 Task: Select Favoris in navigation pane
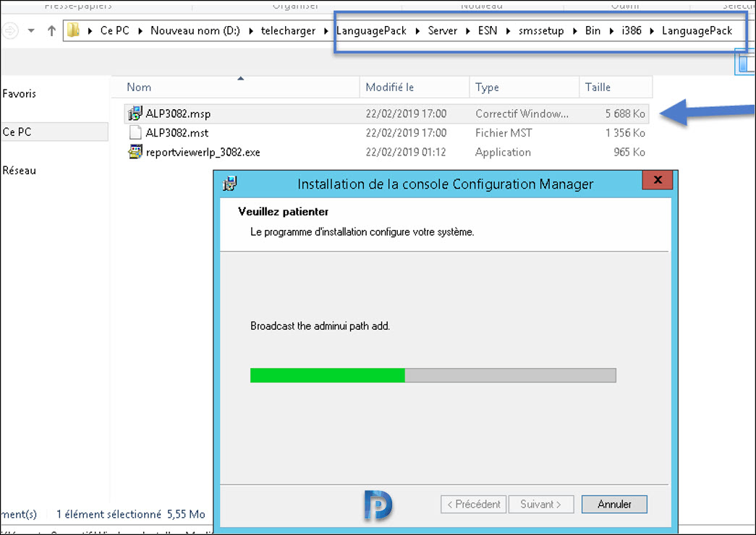[20, 93]
